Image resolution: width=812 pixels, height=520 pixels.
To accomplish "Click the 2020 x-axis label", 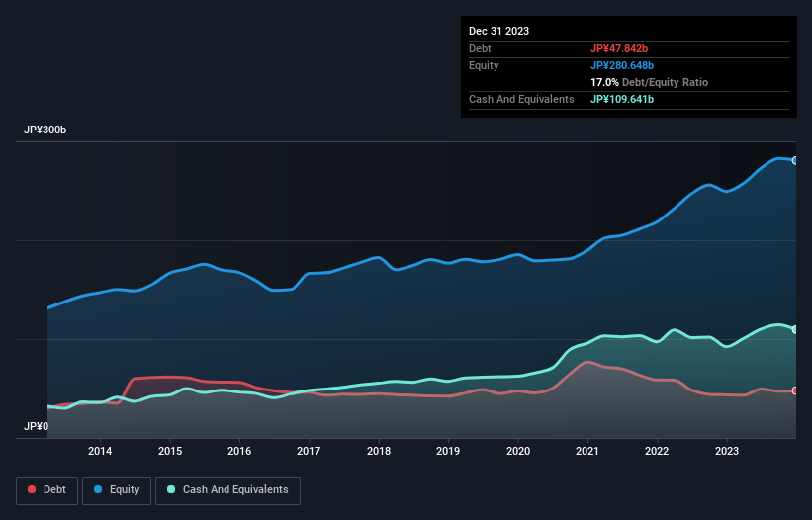I will 518,451.
